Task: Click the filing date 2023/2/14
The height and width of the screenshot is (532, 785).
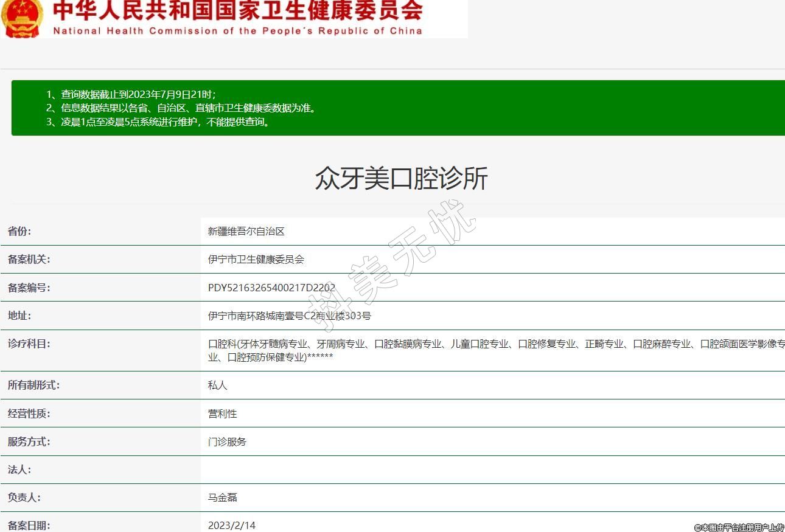Action: click(x=231, y=525)
